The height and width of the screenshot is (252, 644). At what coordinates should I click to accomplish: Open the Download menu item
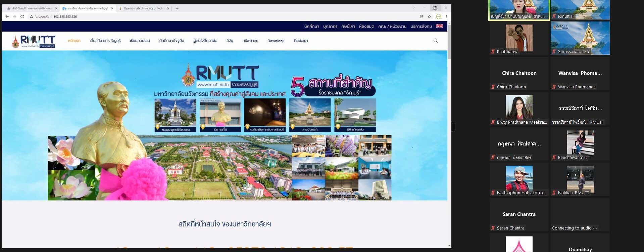coord(276,41)
